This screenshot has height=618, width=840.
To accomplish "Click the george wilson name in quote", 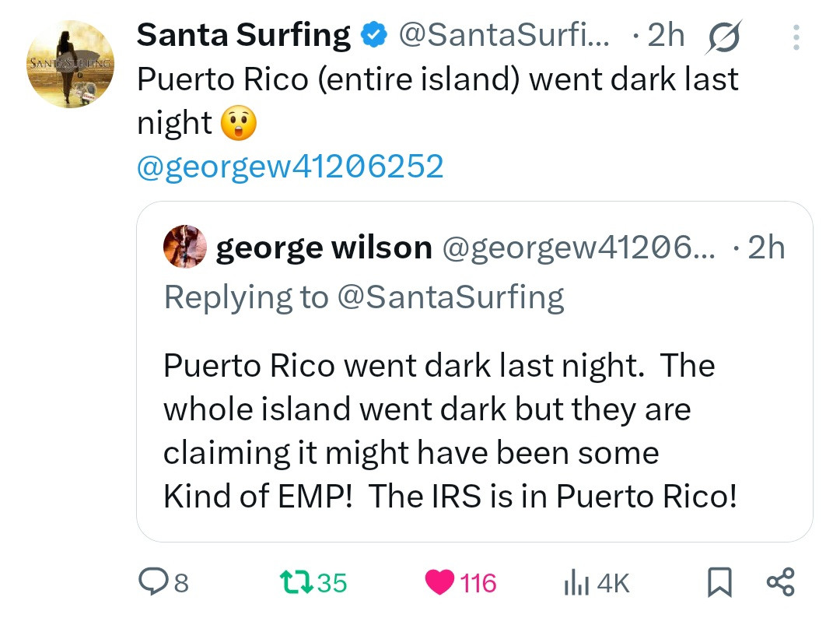I will click(x=324, y=248).
